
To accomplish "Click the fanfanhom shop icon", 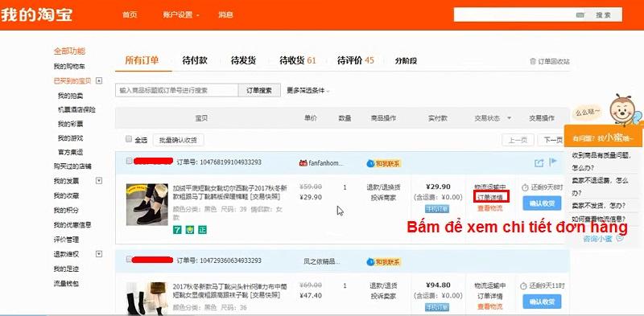I will coord(303,163).
